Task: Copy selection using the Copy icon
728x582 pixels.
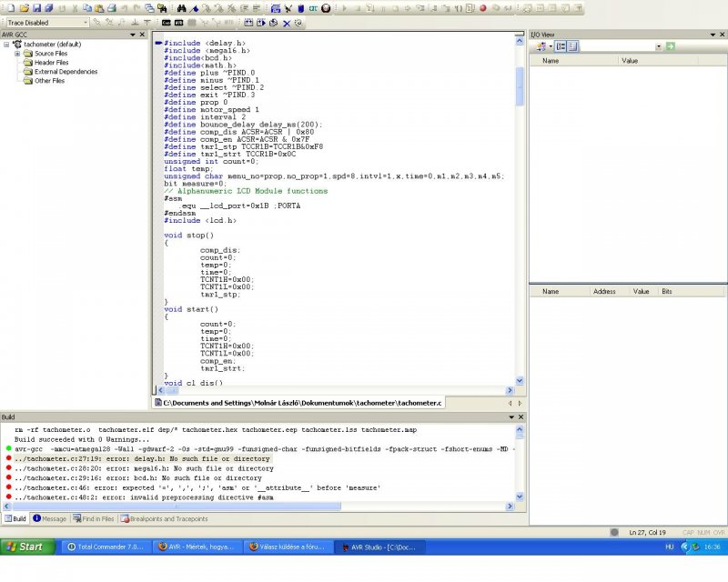Action: click(x=86, y=8)
